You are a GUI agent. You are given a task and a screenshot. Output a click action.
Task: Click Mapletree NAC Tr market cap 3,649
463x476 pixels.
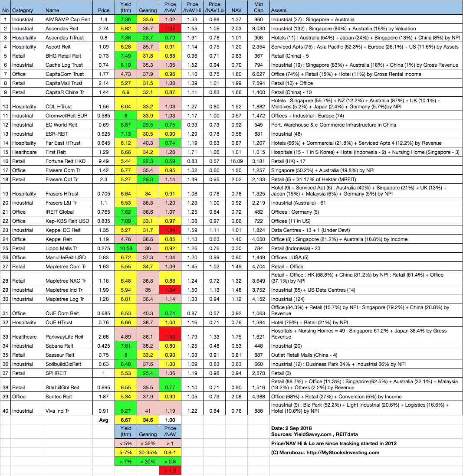(x=259, y=278)
